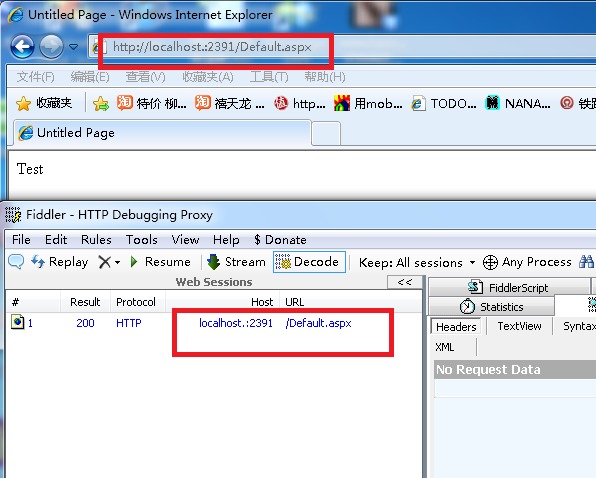This screenshot has height=478, width=596.
Task: Open the Rules menu in Fiddler
Action: (96, 240)
